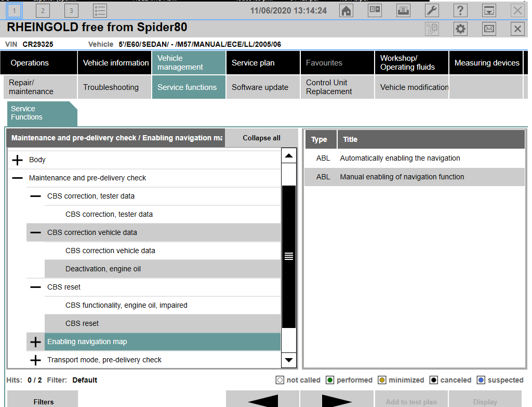Click the minimize-to-tray toolbar icon

(x=488, y=10)
